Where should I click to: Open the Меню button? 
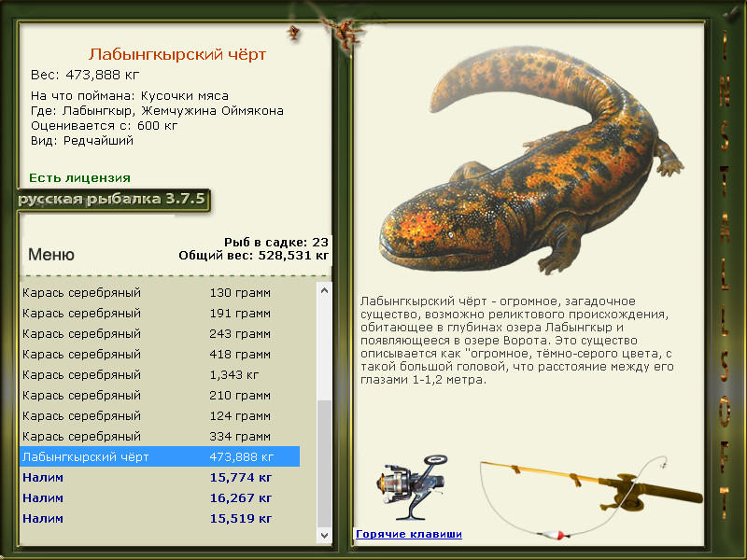[51, 254]
